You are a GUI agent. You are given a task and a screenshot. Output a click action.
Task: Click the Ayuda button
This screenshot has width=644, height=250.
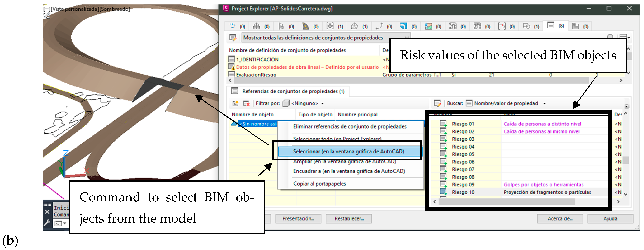point(610,219)
